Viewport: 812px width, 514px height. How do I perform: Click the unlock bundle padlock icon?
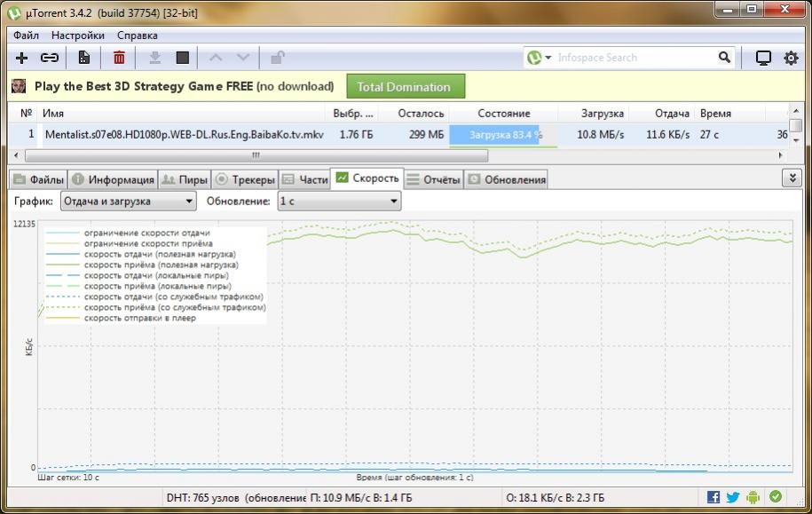(x=278, y=58)
